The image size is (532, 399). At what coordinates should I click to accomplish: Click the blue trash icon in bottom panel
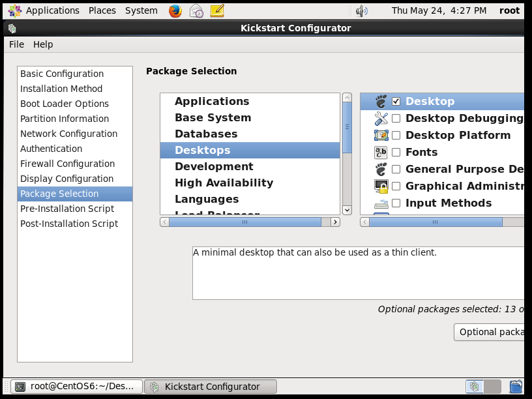[516, 387]
